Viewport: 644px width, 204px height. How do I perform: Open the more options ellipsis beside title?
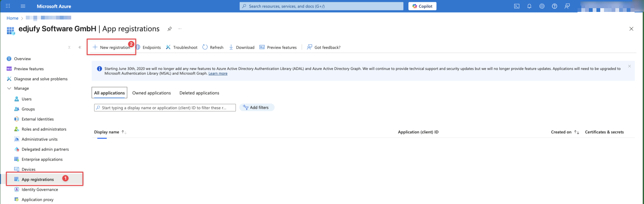tap(180, 29)
